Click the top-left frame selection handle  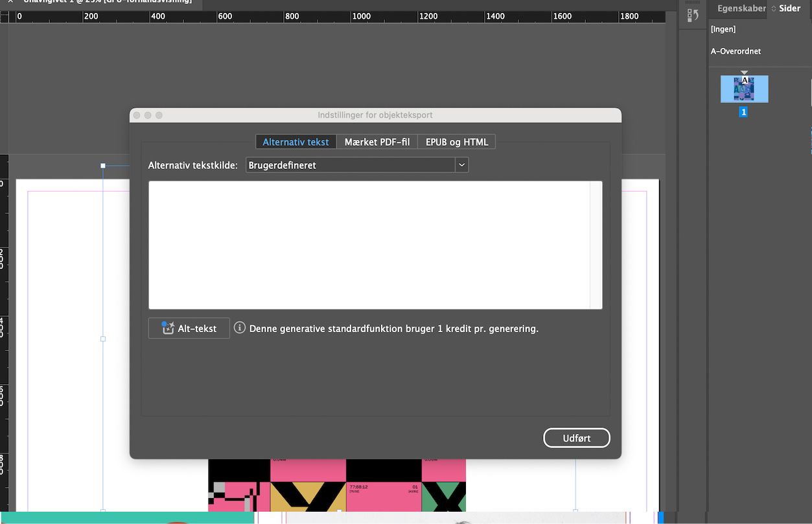[103, 166]
